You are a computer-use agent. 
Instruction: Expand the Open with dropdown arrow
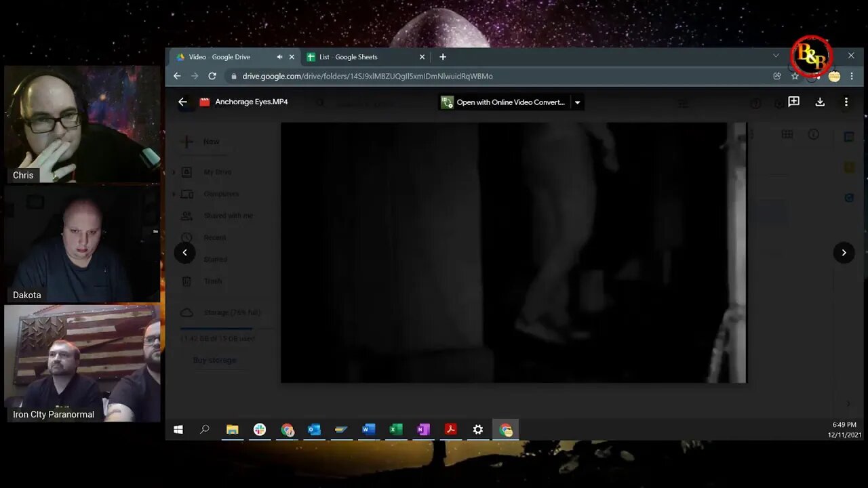pyautogui.click(x=577, y=102)
